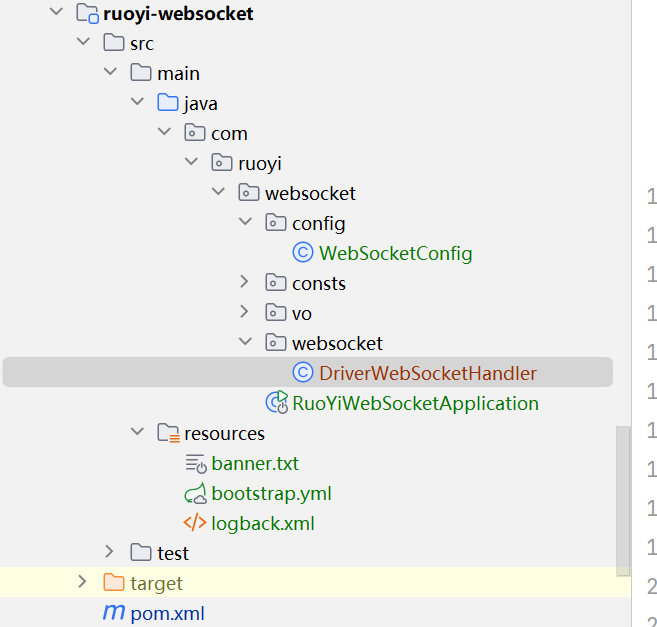Click the banner.txt text file icon
The image size is (657, 627).
coord(195,463)
